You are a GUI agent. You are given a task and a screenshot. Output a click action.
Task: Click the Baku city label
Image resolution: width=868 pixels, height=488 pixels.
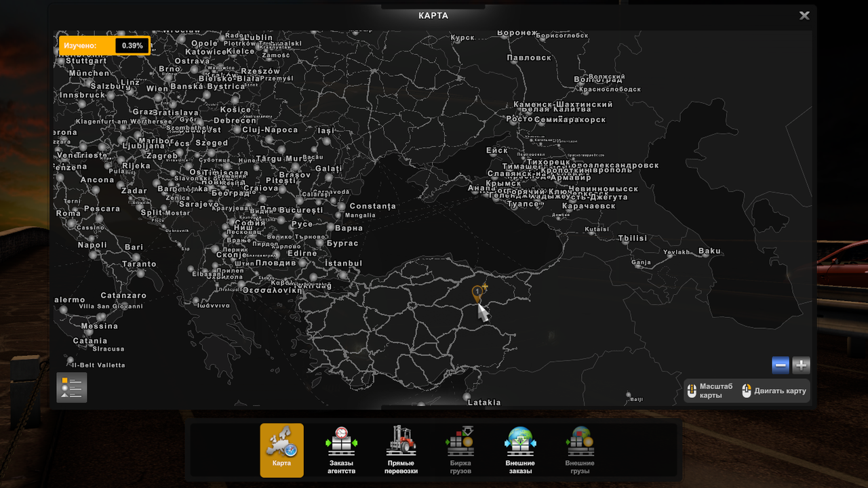pyautogui.click(x=709, y=251)
